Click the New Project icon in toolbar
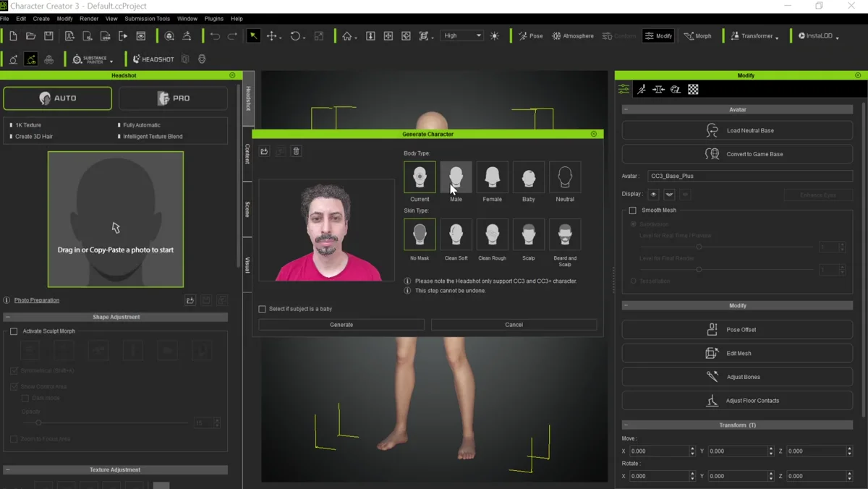This screenshot has width=868, height=489. (13, 35)
